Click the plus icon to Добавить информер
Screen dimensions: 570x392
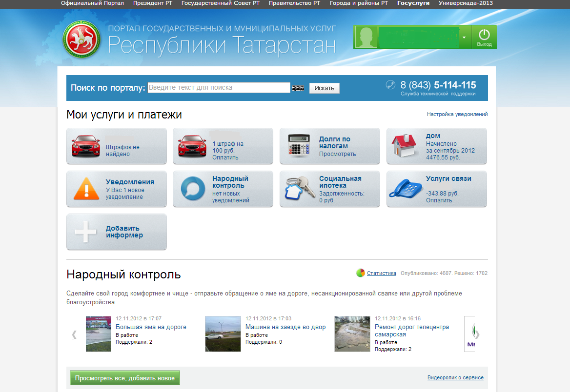point(86,232)
